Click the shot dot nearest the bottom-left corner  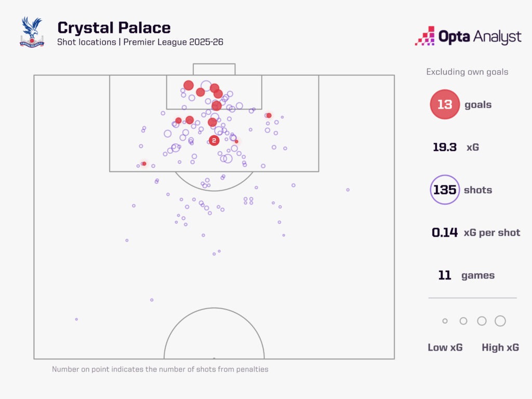[x=76, y=319]
